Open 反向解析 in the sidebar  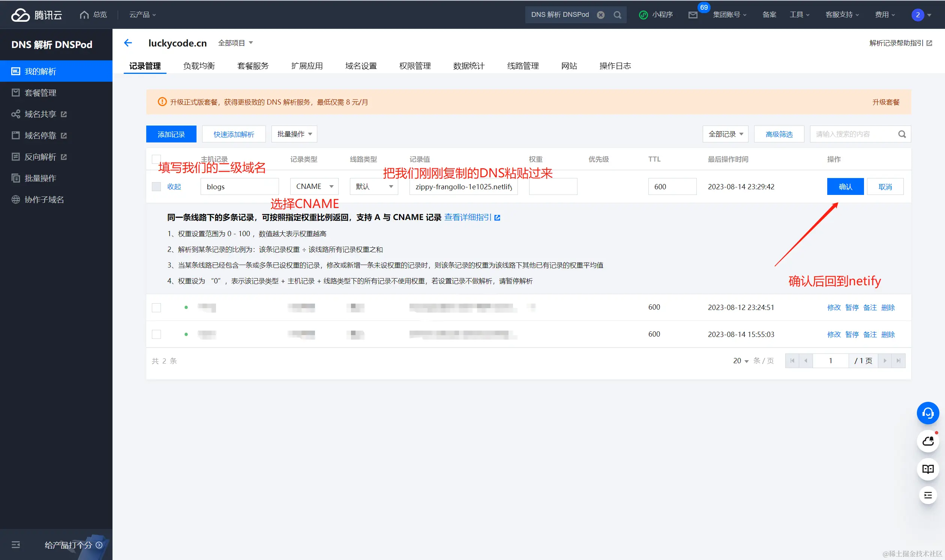(x=56, y=157)
